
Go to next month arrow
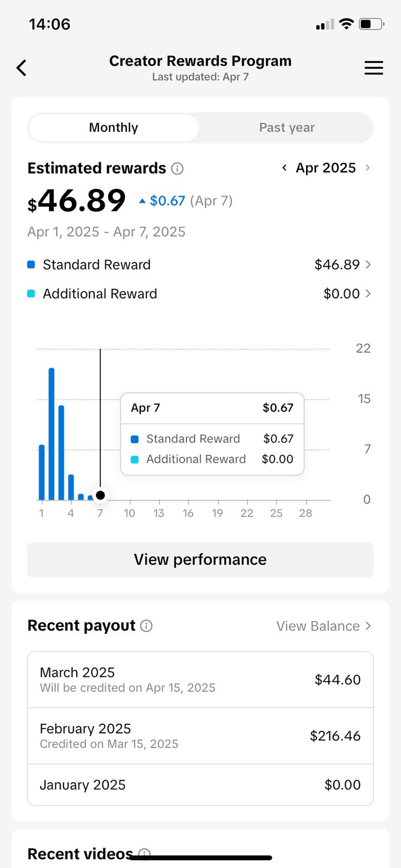(367, 168)
